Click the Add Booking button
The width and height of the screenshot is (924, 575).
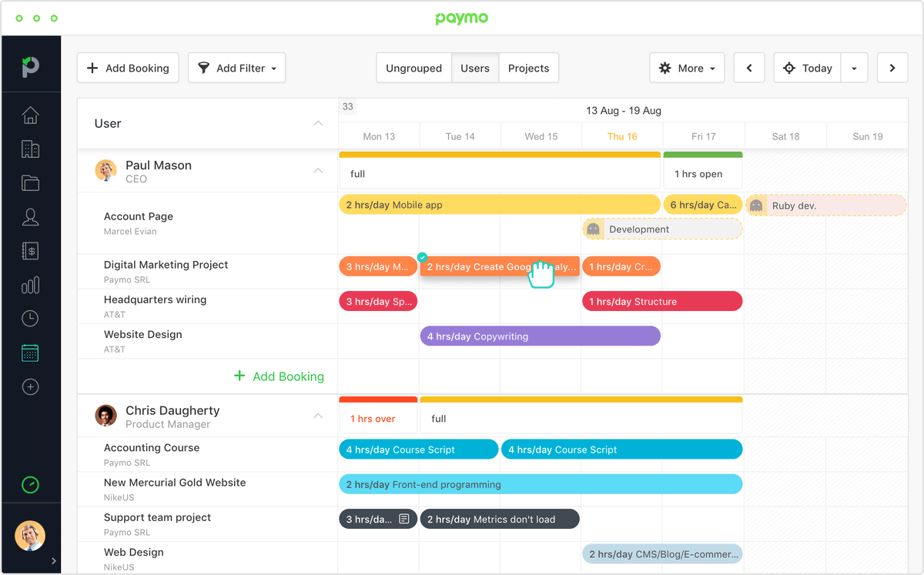(128, 68)
